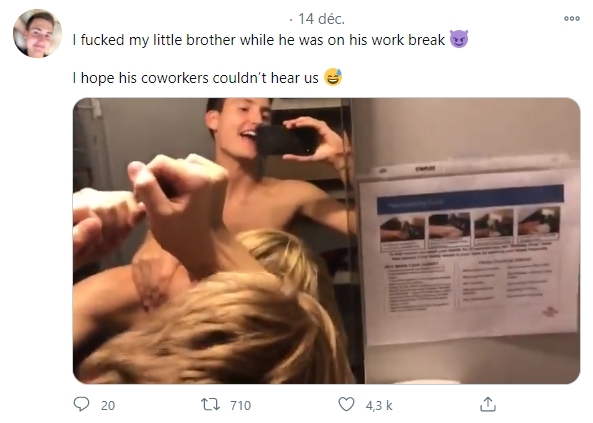
Task: Like the tweet with the heart icon
Action: coord(346,404)
